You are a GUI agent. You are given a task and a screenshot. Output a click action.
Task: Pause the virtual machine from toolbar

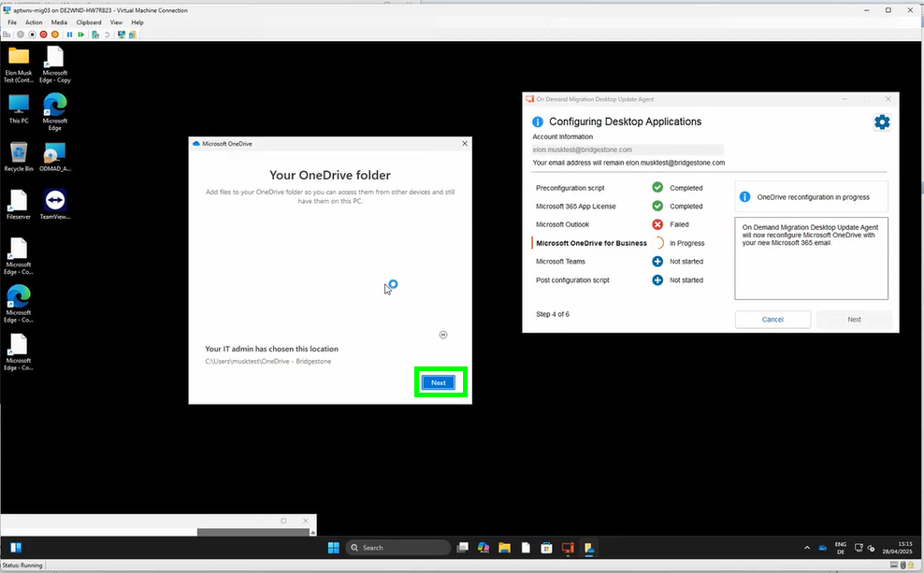(x=69, y=35)
